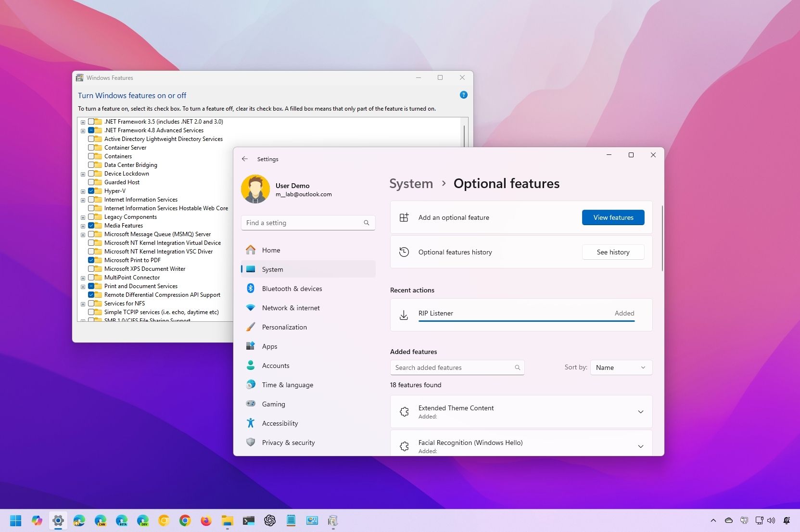Open Accounts settings via its icon

coord(251,365)
